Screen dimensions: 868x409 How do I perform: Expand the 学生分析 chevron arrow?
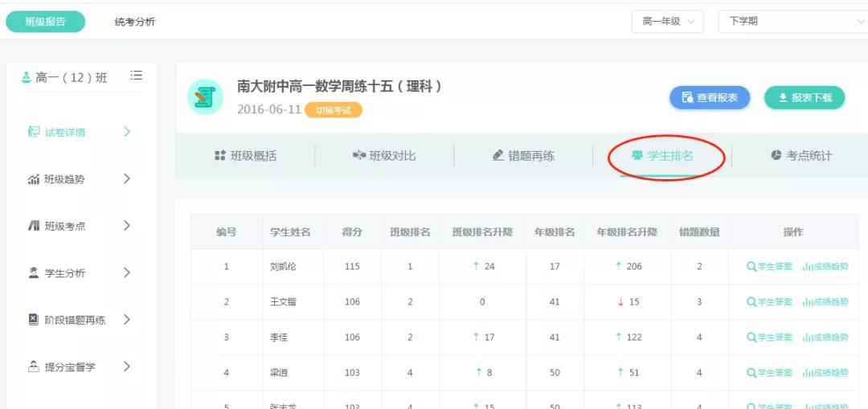[126, 273]
